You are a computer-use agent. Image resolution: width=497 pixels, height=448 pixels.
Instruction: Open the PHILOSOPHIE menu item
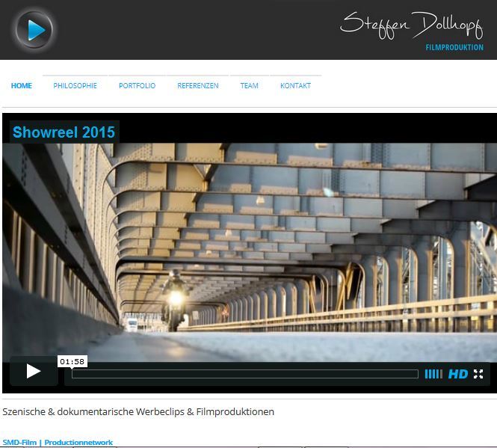75,86
